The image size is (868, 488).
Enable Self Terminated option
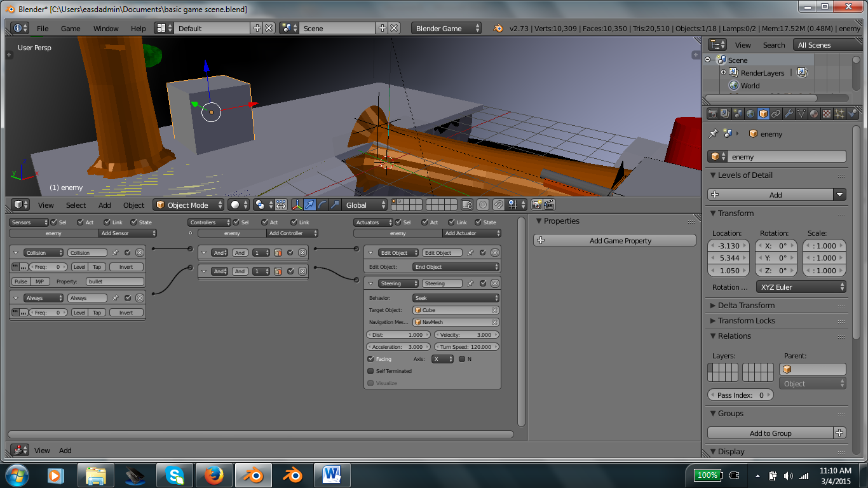(x=371, y=371)
